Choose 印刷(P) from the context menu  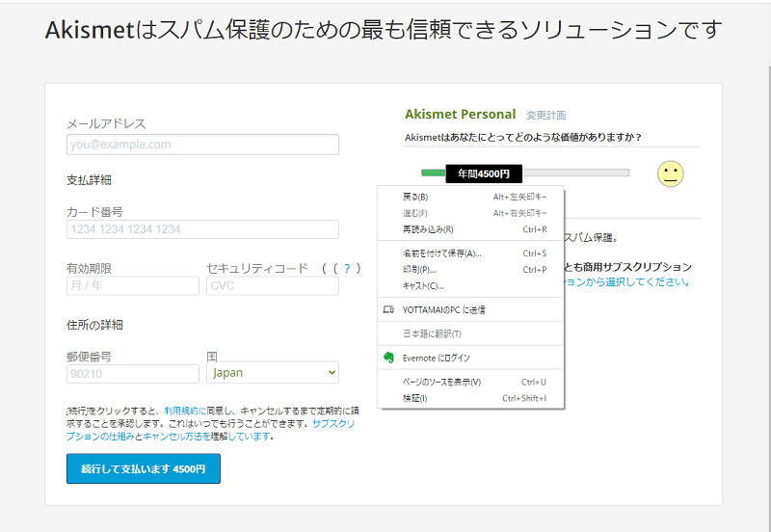(x=419, y=270)
